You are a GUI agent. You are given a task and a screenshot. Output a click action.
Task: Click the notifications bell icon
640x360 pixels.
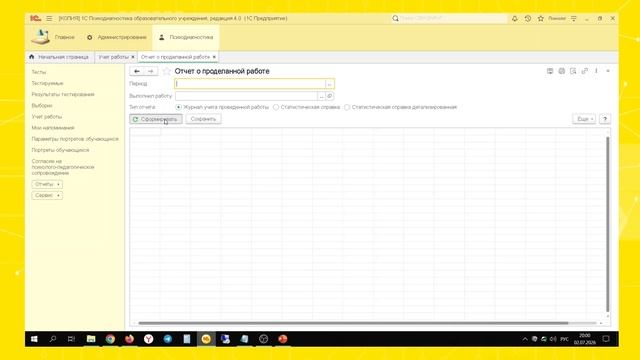click(515, 18)
